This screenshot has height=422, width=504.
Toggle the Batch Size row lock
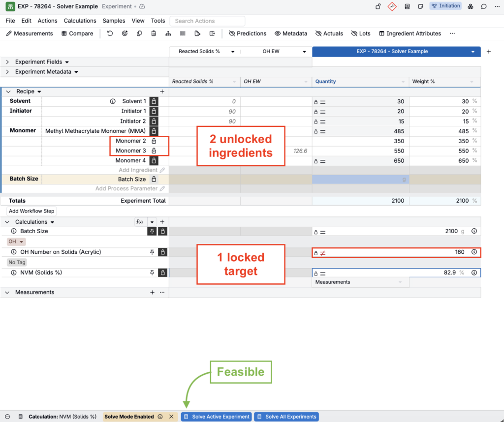[x=154, y=179]
